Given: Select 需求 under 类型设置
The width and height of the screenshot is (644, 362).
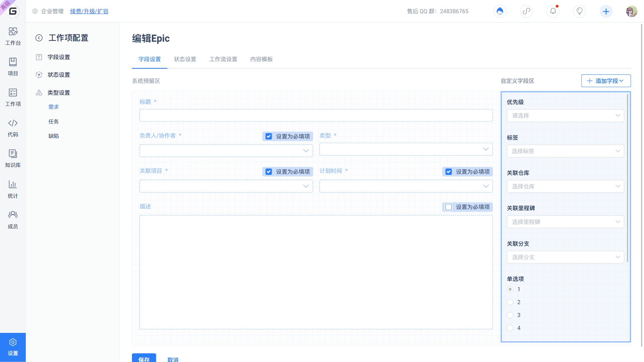Looking at the screenshot, I should click(54, 107).
